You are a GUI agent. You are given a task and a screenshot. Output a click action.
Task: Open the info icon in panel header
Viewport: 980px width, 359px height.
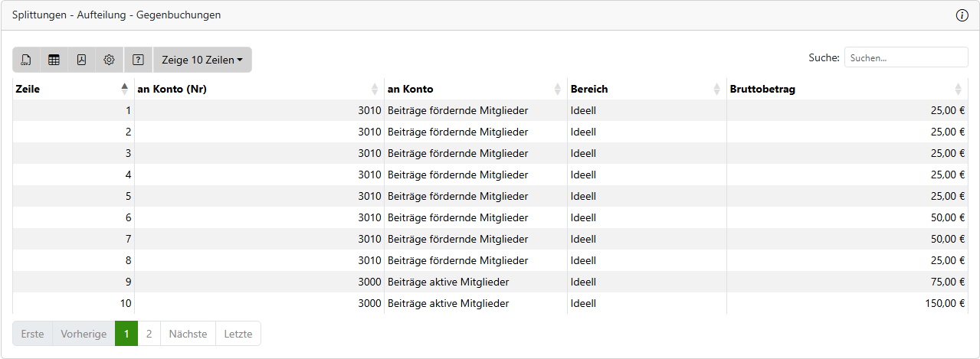pos(962,15)
